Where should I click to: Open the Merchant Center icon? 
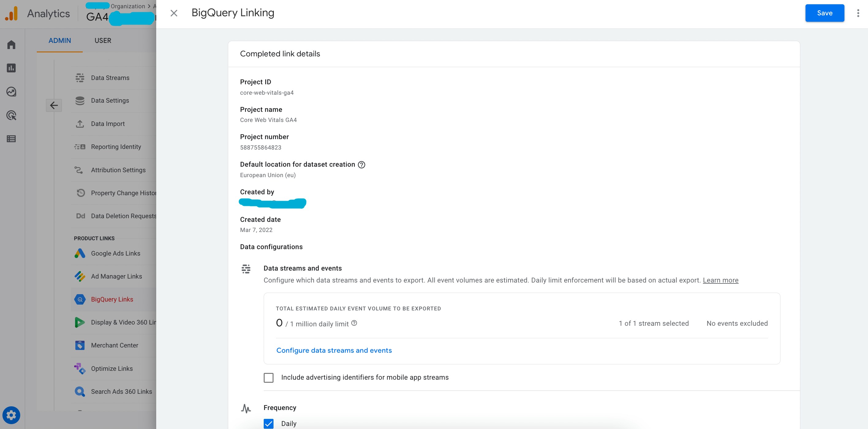[80, 345]
